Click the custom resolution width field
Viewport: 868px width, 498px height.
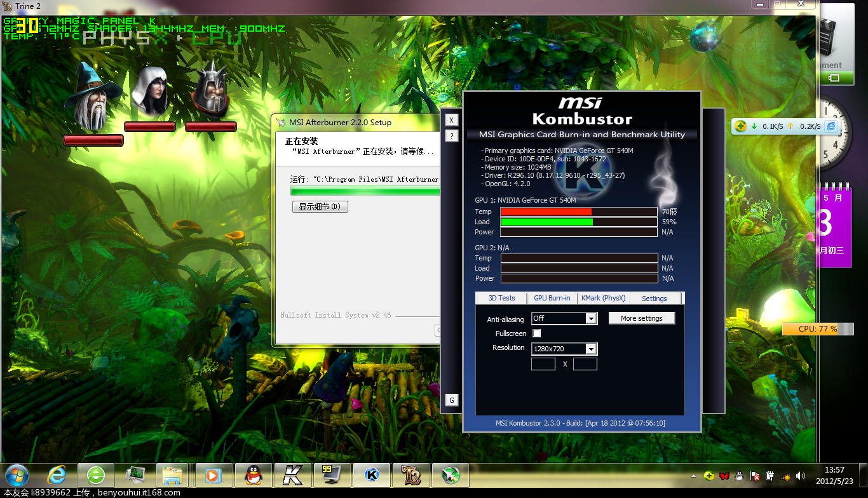click(543, 364)
